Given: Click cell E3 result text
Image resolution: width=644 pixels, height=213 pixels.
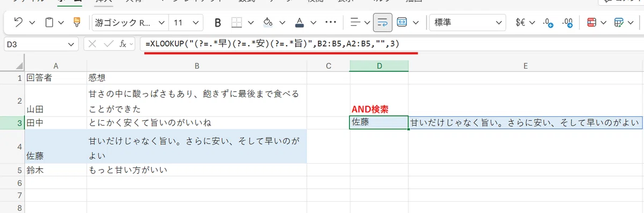Looking at the screenshot, I should click(x=526, y=123).
